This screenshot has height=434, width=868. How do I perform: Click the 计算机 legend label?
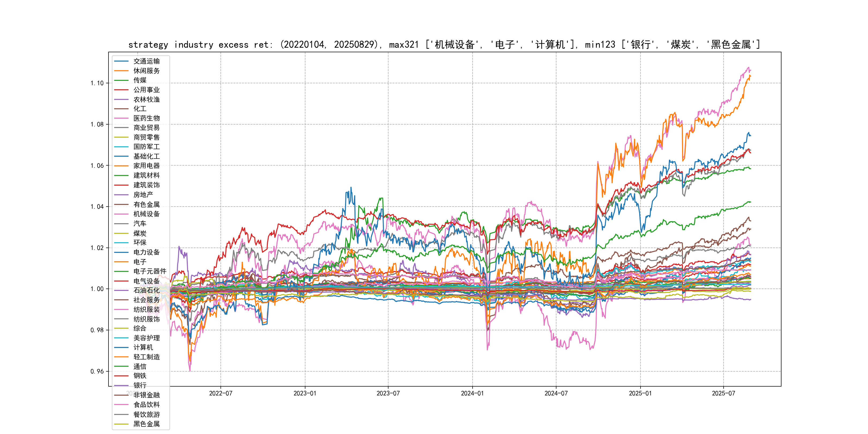tap(143, 347)
